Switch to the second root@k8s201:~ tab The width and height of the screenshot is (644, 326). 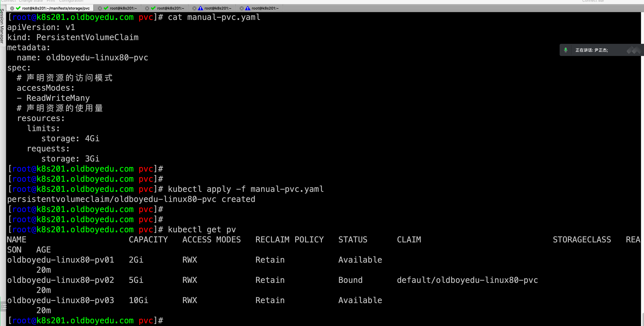(x=123, y=8)
